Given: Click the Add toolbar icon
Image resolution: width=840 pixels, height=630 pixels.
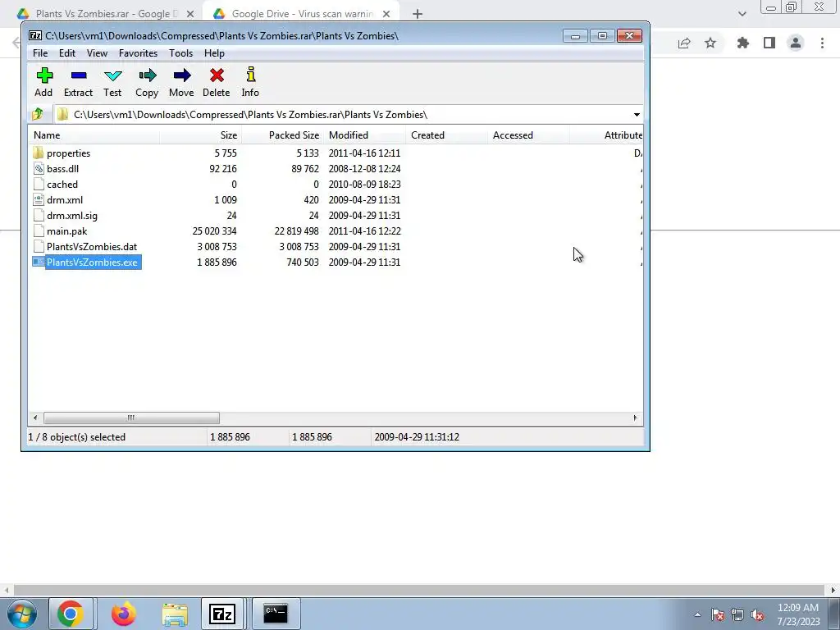Looking at the screenshot, I should 44,75.
